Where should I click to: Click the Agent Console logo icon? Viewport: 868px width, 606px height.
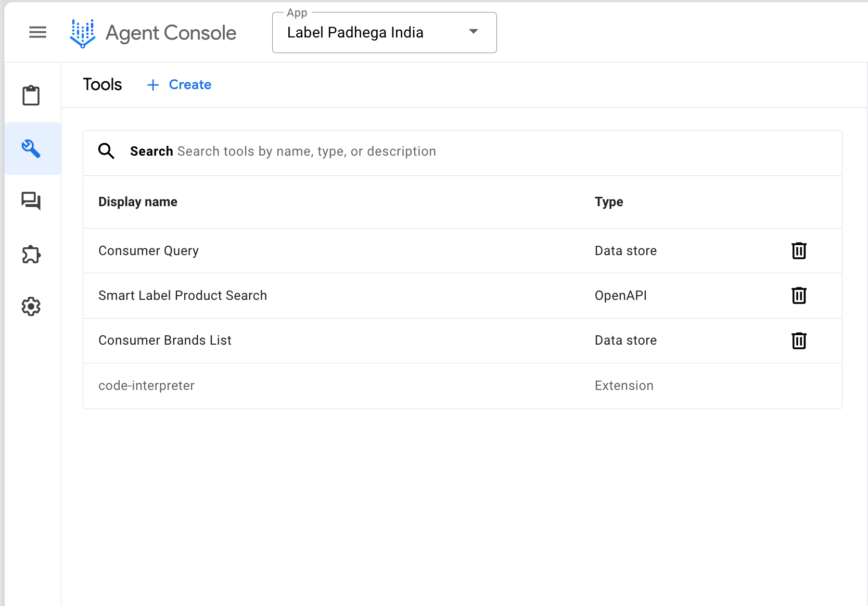point(83,33)
